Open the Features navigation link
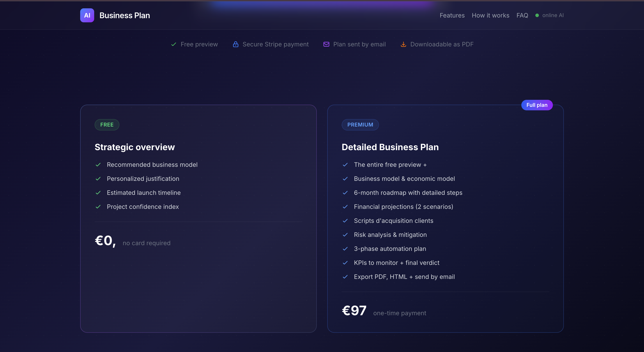This screenshot has width=644, height=352. (x=452, y=15)
